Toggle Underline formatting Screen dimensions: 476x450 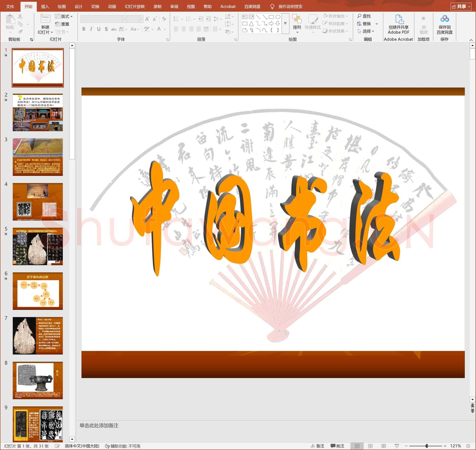pyautogui.click(x=99, y=29)
